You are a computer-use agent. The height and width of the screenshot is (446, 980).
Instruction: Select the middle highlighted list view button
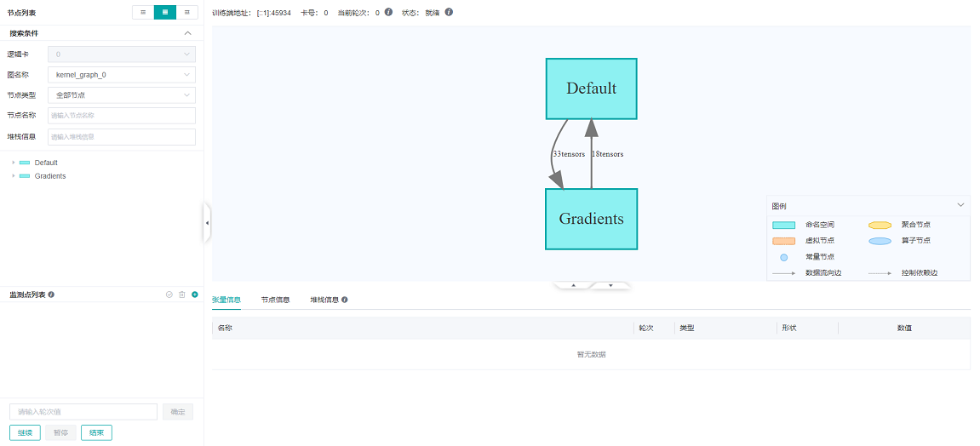[x=165, y=13]
